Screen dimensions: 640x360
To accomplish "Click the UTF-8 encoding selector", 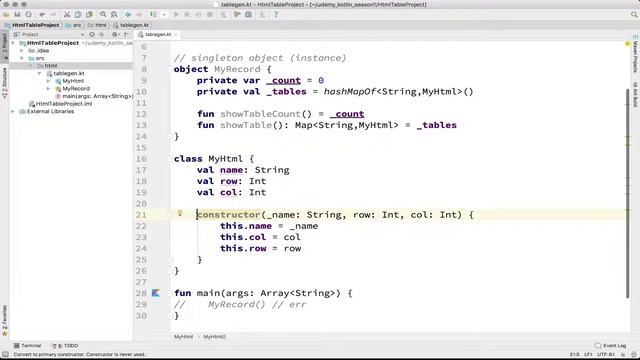I will (606, 354).
